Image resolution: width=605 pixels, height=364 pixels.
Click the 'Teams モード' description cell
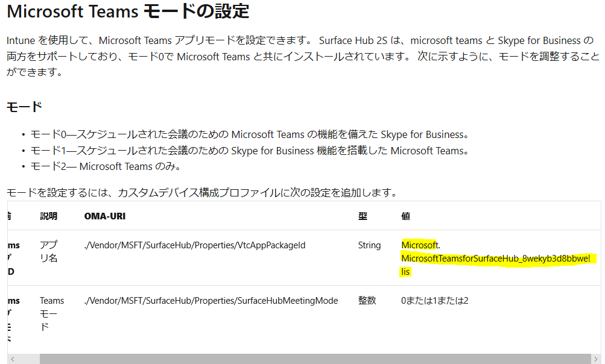point(52,313)
